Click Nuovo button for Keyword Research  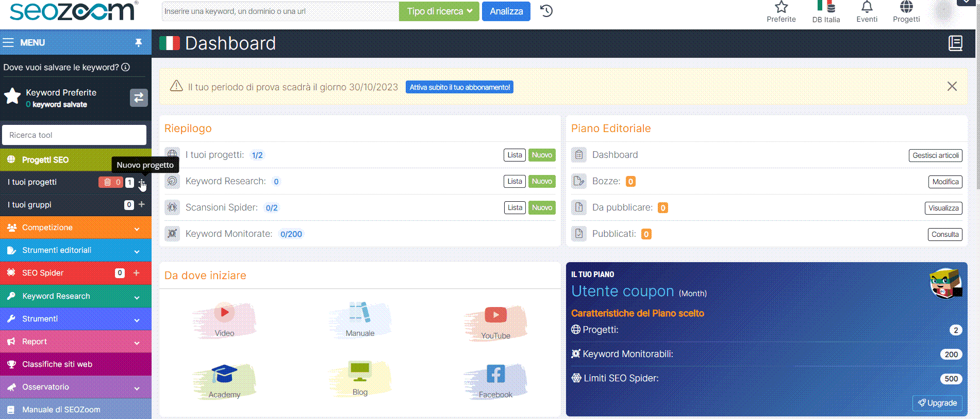coord(542,181)
